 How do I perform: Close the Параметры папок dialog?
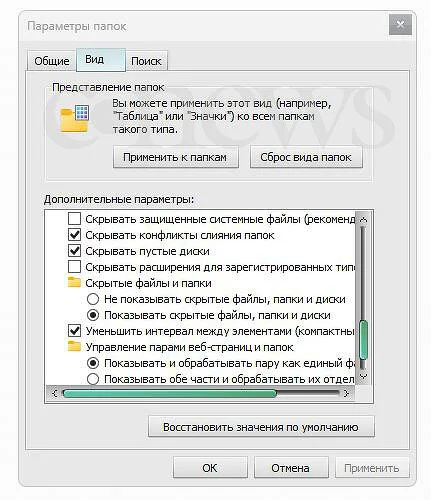pyautogui.click(x=400, y=24)
